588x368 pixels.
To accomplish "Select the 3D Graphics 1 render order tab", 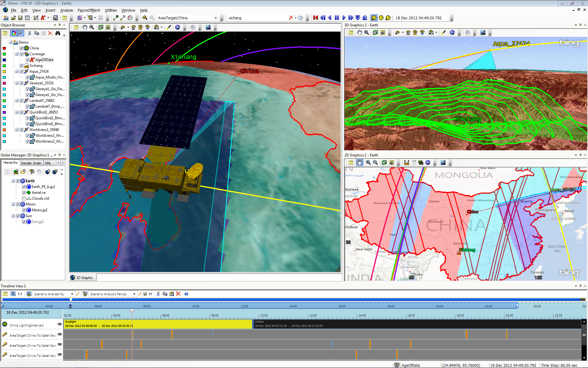I will click(31, 162).
